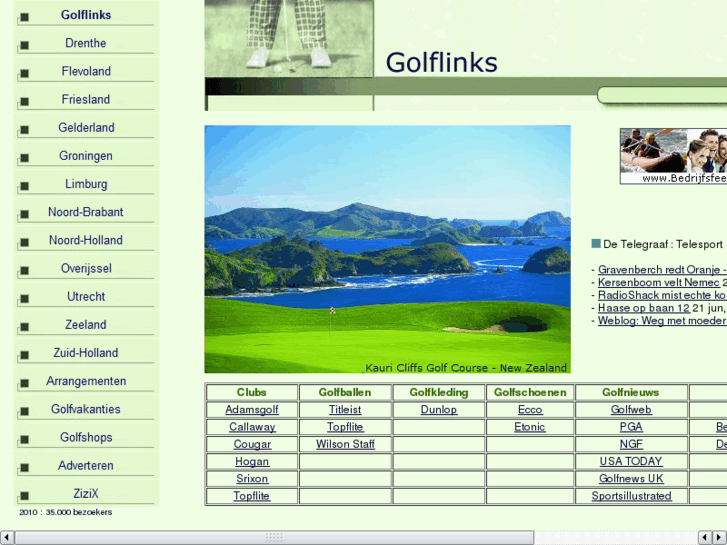Click the square bullet beside Limburg
The height and width of the screenshot is (545, 727).
pyautogui.click(x=25, y=186)
